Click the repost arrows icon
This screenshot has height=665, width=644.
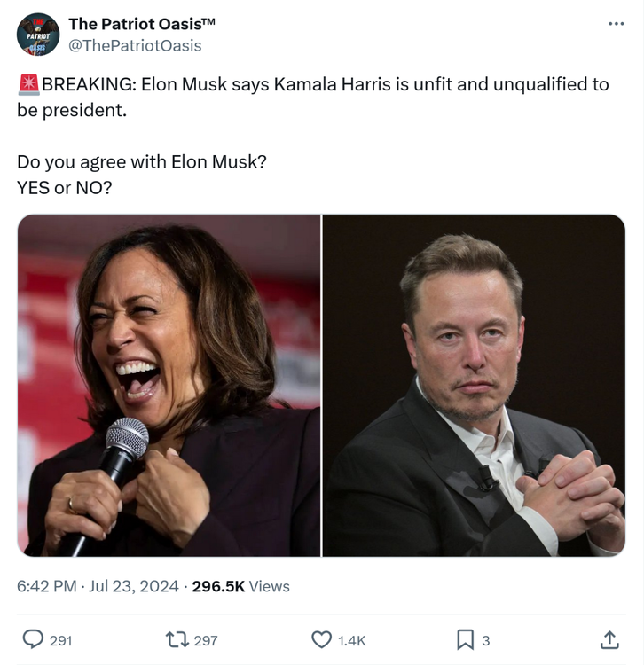pyautogui.click(x=177, y=639)
